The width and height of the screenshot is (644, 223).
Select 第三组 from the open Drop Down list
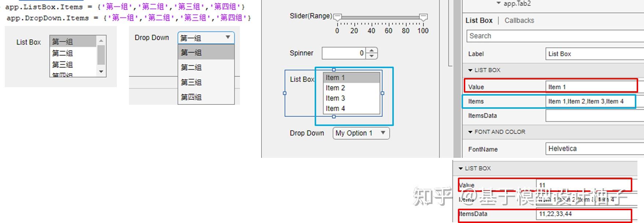tap(191, 82)
